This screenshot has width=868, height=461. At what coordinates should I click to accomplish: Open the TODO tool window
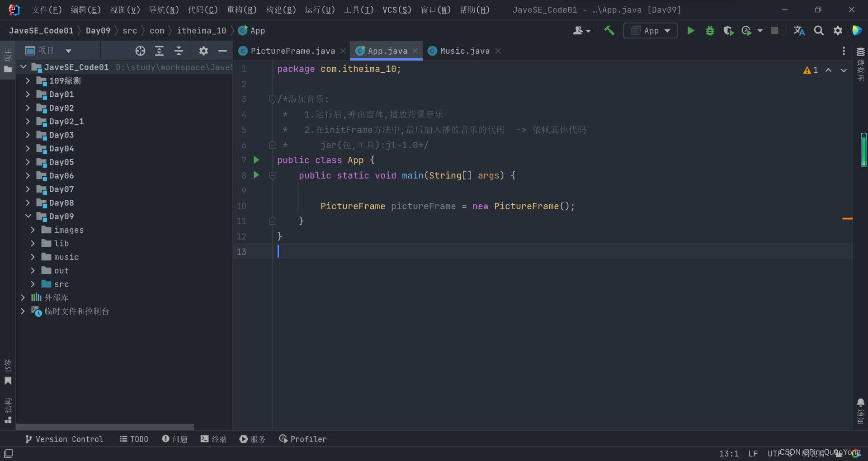pos(134,439)
